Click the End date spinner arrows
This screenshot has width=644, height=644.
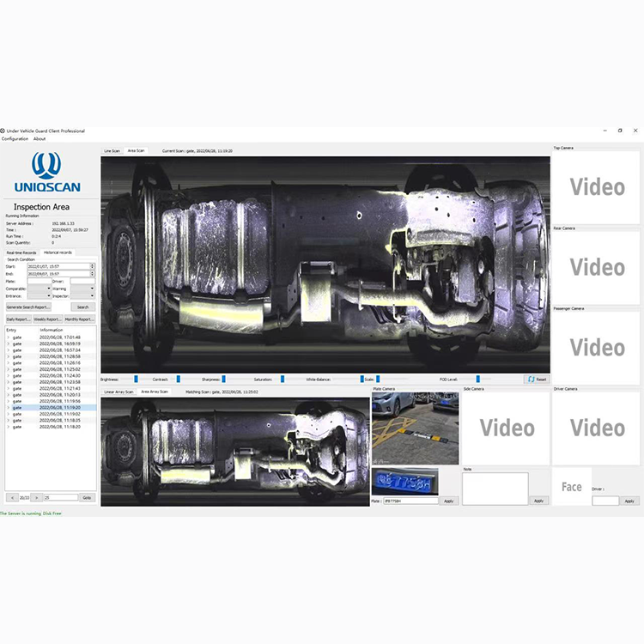tap(93, 274)
